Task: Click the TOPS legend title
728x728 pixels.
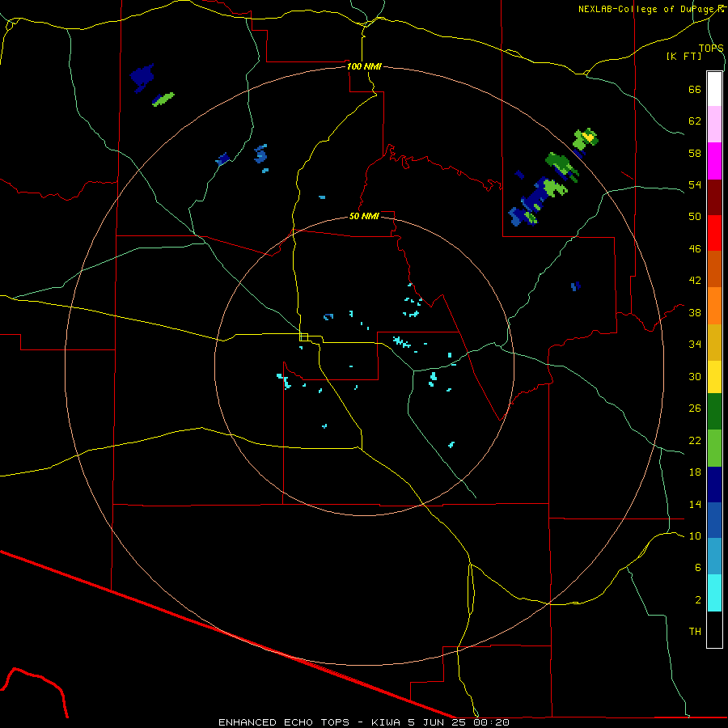Action: (x=711, y=49)
